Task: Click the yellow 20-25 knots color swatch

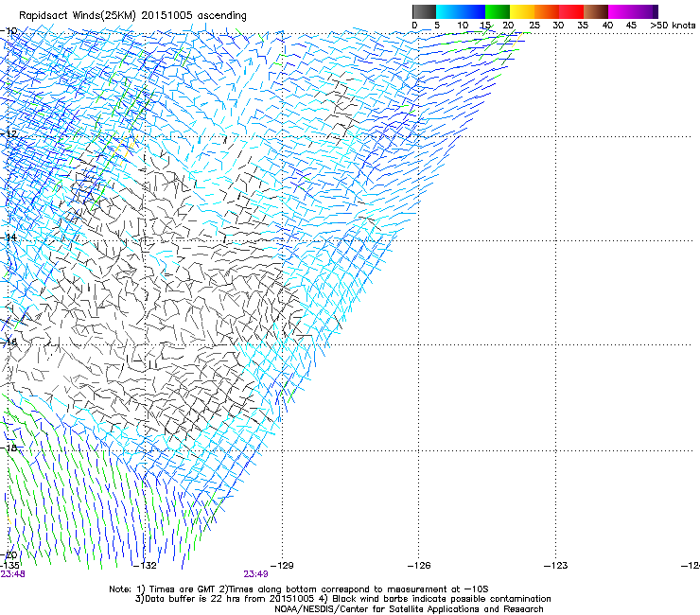Action: 522,11
